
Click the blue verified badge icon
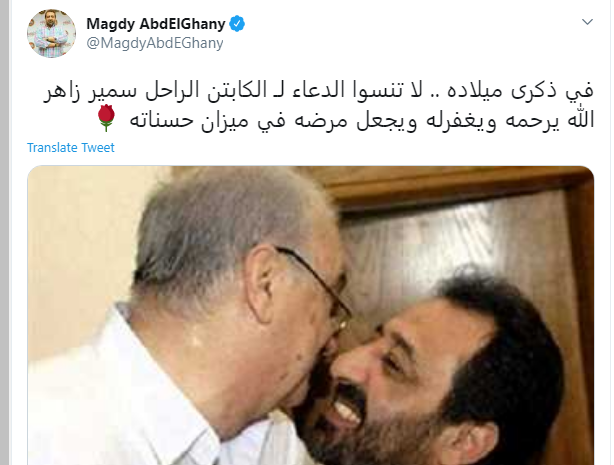(237, 24)
